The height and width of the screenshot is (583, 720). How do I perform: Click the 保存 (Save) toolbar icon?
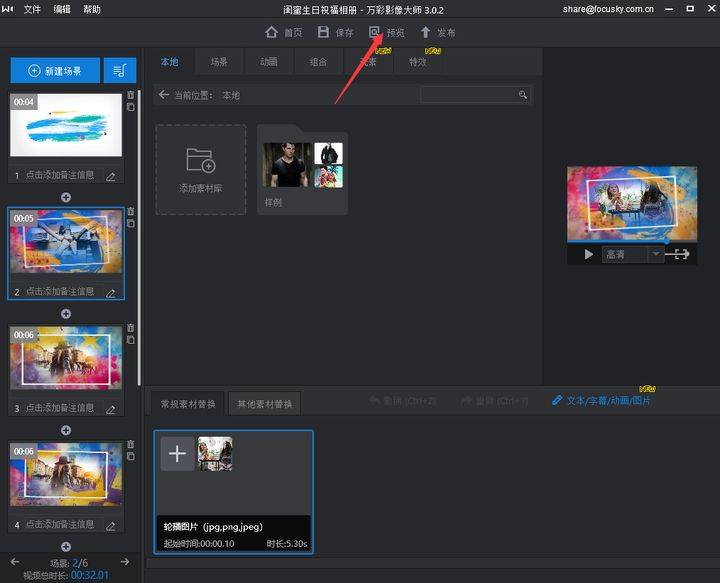323,33
